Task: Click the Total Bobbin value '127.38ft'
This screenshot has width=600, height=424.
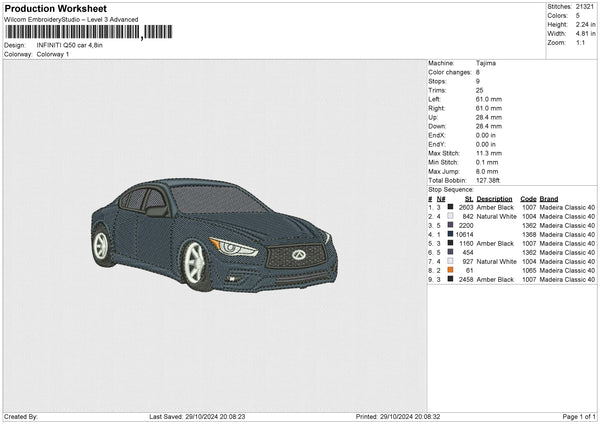Action: [x=488, y=181]
